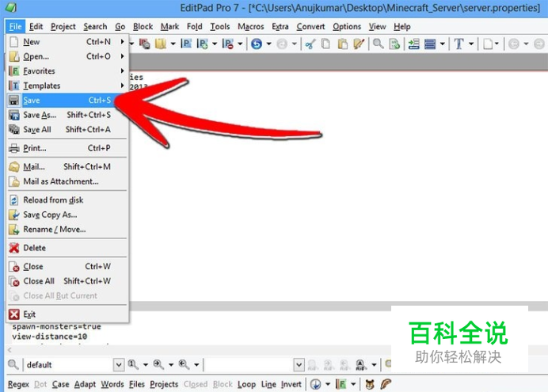Click the blank page toolbar icon

[488, 44]
